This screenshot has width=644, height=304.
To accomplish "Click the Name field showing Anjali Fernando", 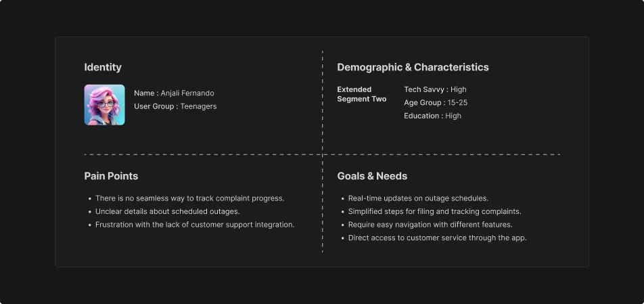I will click(x=174, y=93).
